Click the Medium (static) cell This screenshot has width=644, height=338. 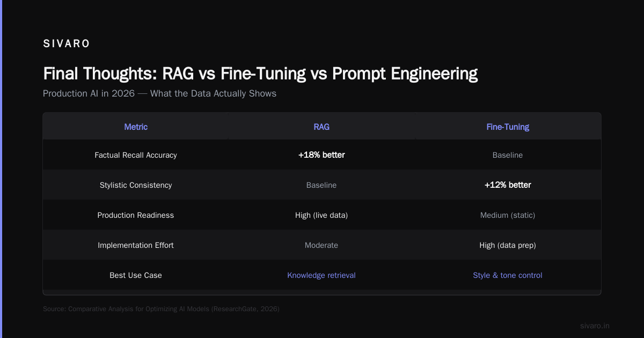[x=508, y=215]
